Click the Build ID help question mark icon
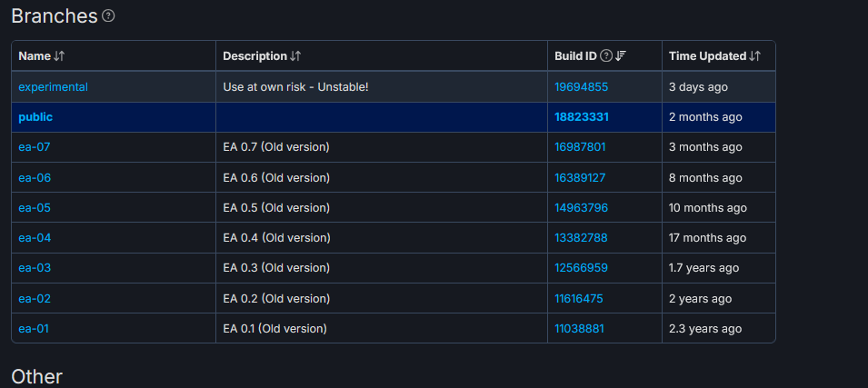This screenshot has width=868, height=388. click(607, 56)
